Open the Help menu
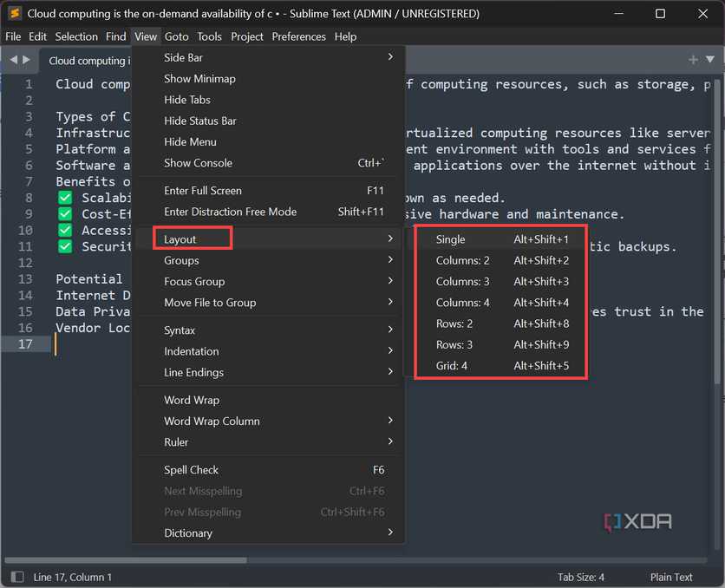The height and width of the screenshot is (588, 725). [345, 36]
